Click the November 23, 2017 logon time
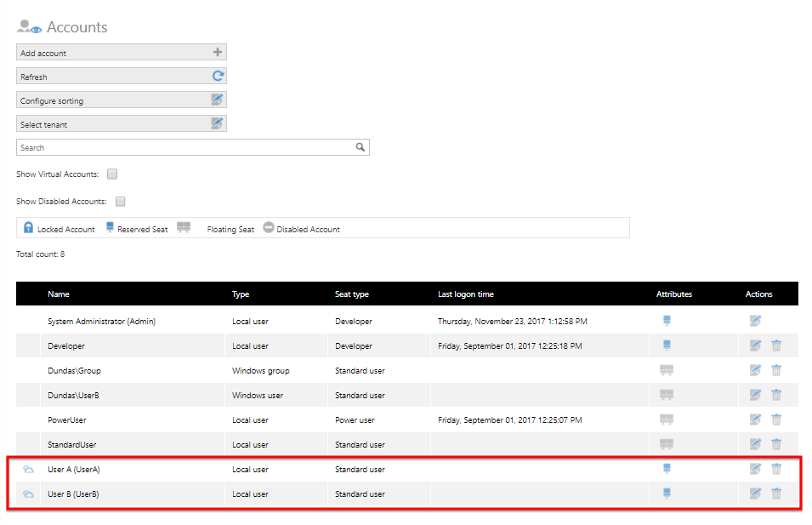Image resolution: width=812 pixels, height=525 pixels. coord(512,322)
